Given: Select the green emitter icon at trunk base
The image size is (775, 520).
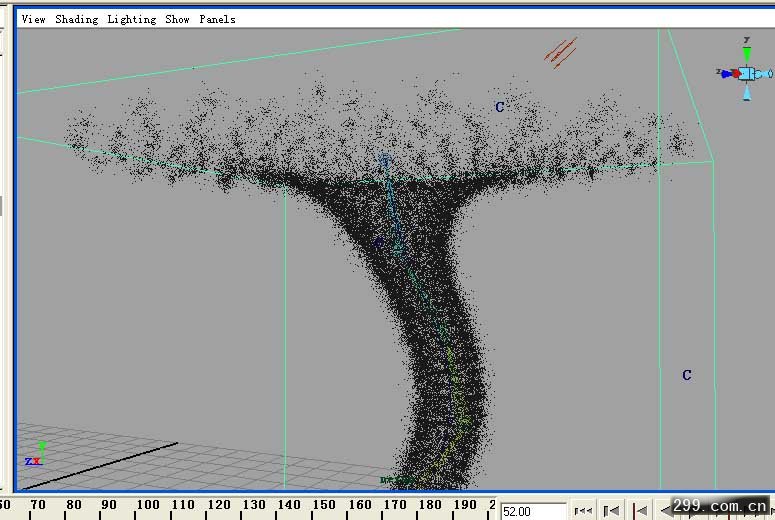Looking at the screenshot, I should 396,479.
